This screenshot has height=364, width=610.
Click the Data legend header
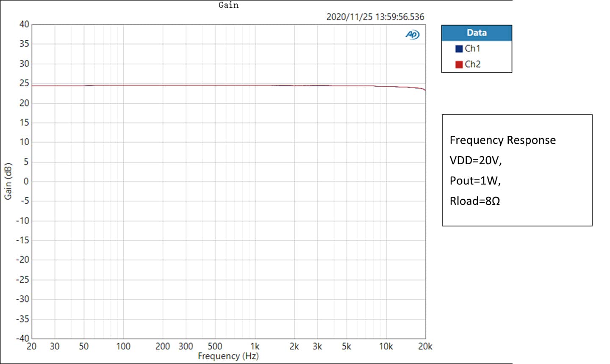tap(477, 33)
